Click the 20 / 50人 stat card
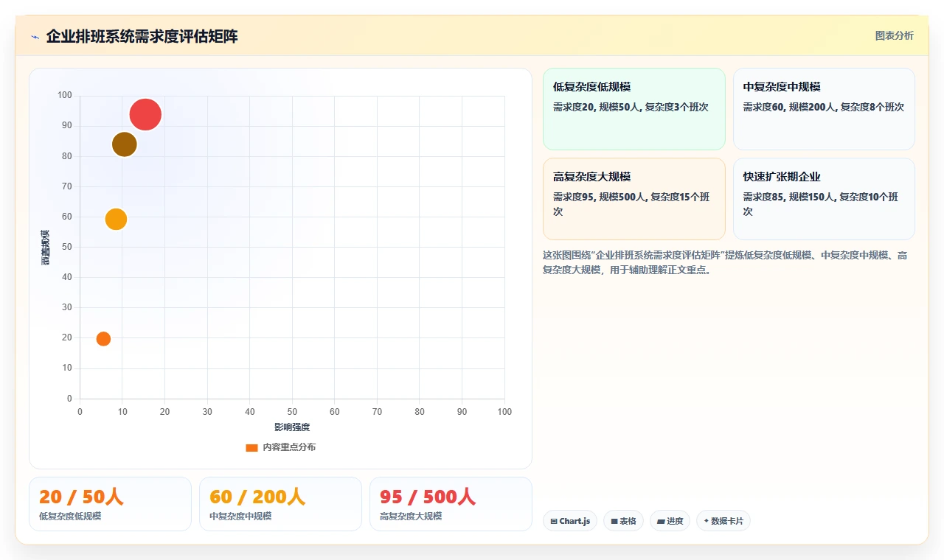Image resolution: width=944 pixels, height=560 pixels. pyautogui.click(x=110, y=504)
